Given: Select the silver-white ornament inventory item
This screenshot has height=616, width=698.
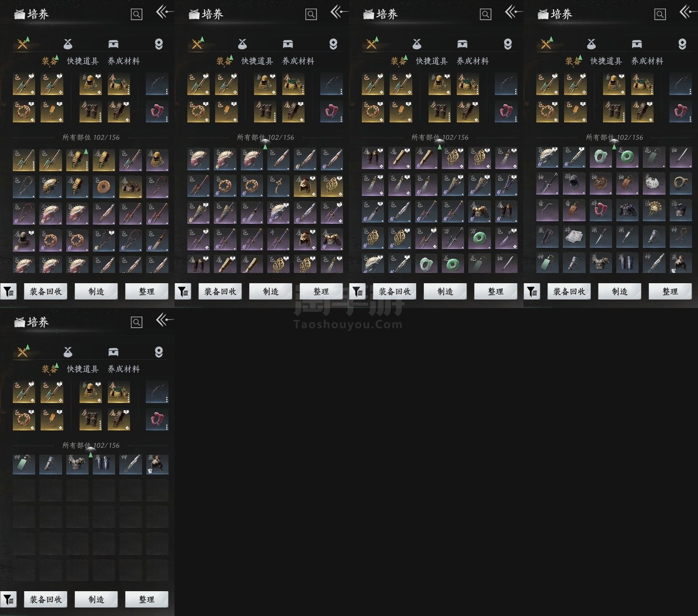Looking at the screenshot, I should click(x=654, y=184).
